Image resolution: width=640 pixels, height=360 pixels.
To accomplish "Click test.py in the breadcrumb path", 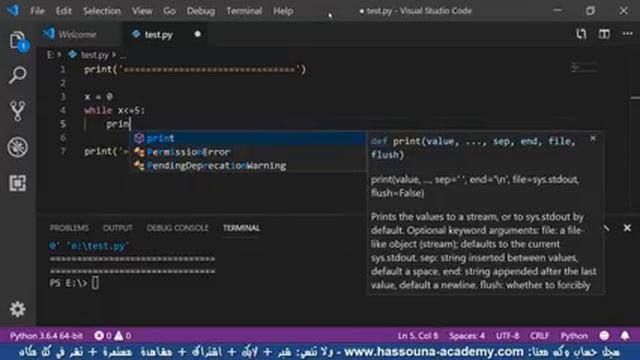I will tap(94, 55).
